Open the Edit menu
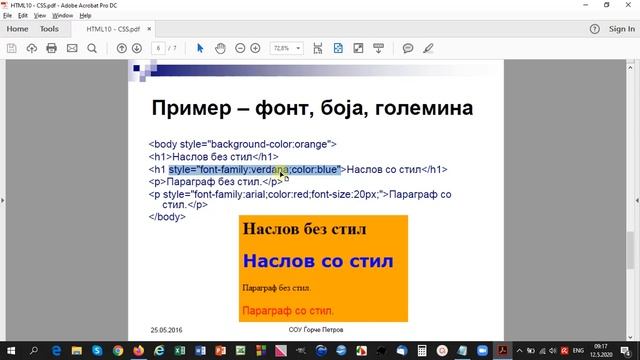This screenshot has width=640, height=360. point(22,16)
